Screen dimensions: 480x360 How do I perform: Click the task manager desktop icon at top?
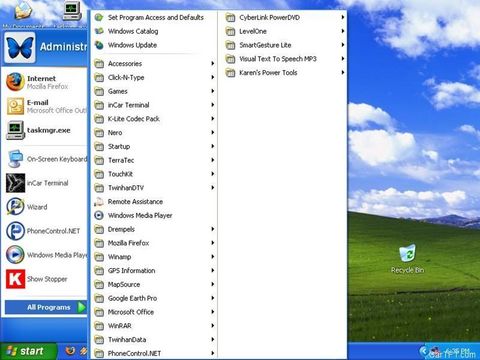[72, 10]
